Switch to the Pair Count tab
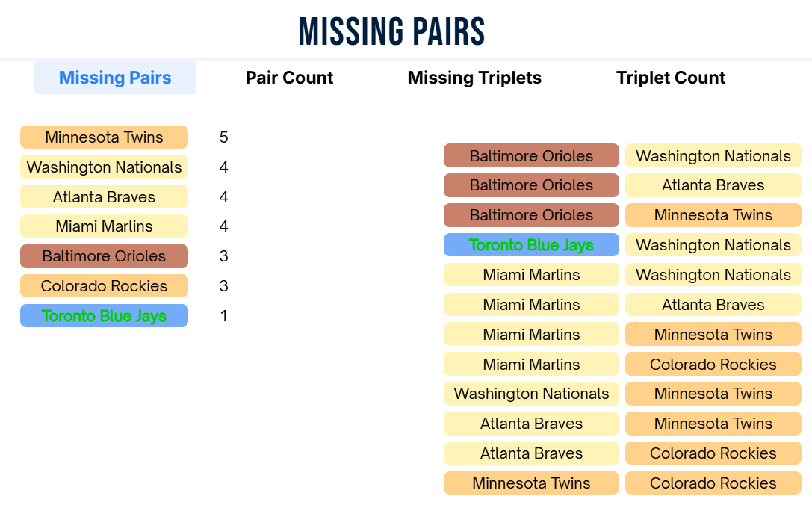 pos(289,78)
